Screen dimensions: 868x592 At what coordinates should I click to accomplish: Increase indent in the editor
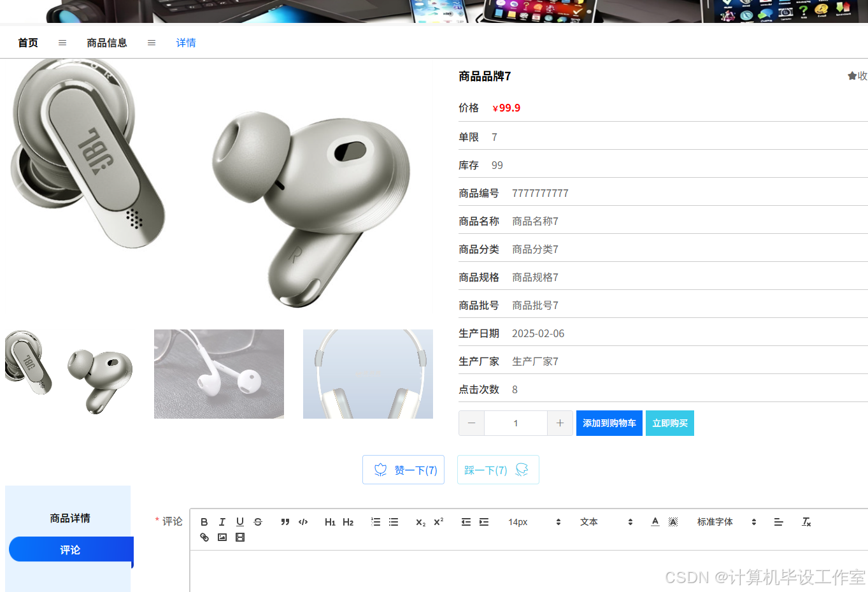coord(484,522)
